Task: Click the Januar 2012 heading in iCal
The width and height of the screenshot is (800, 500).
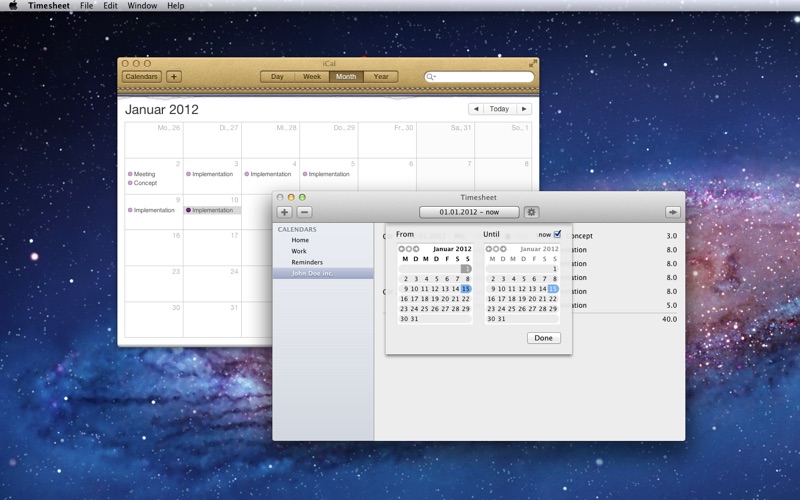Action: click(162, 110)
